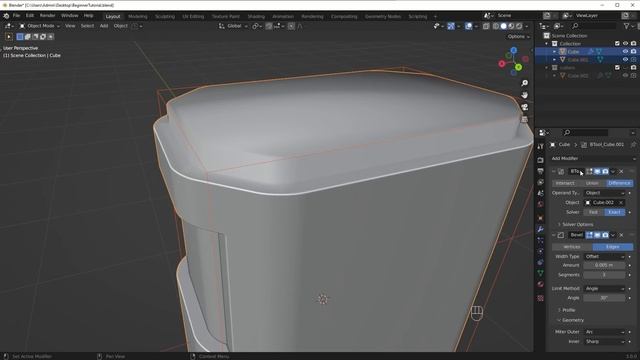This screenshot has width=640, height=360.
Task: Open the Render menu
Action: tap(47, 16)
